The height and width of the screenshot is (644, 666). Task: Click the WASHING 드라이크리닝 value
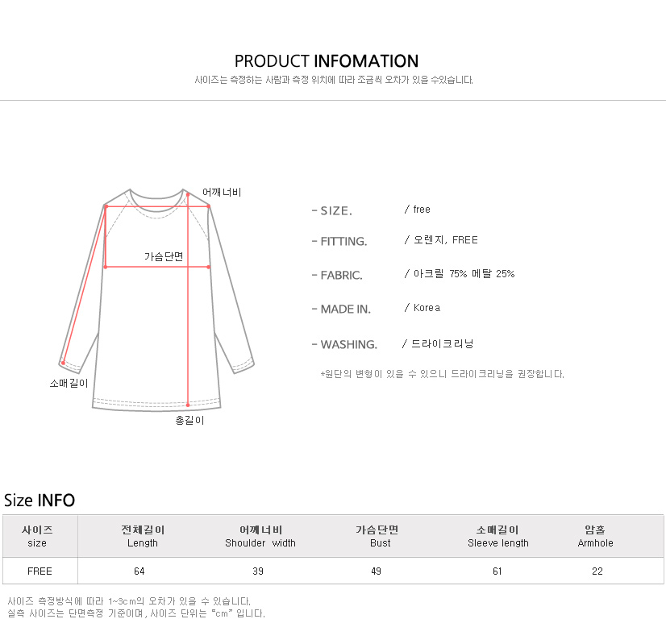point(442,344)
